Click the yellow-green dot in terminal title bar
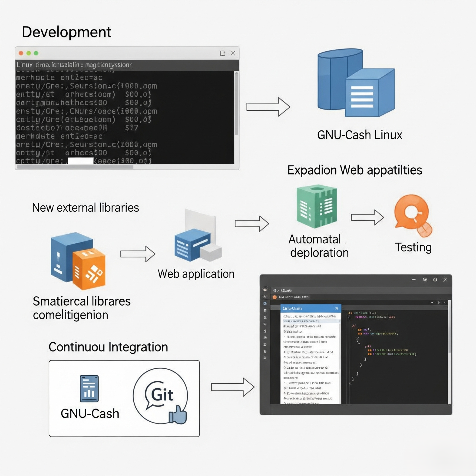The height and width of the screenshot is (476, 476). click(29, 53)
